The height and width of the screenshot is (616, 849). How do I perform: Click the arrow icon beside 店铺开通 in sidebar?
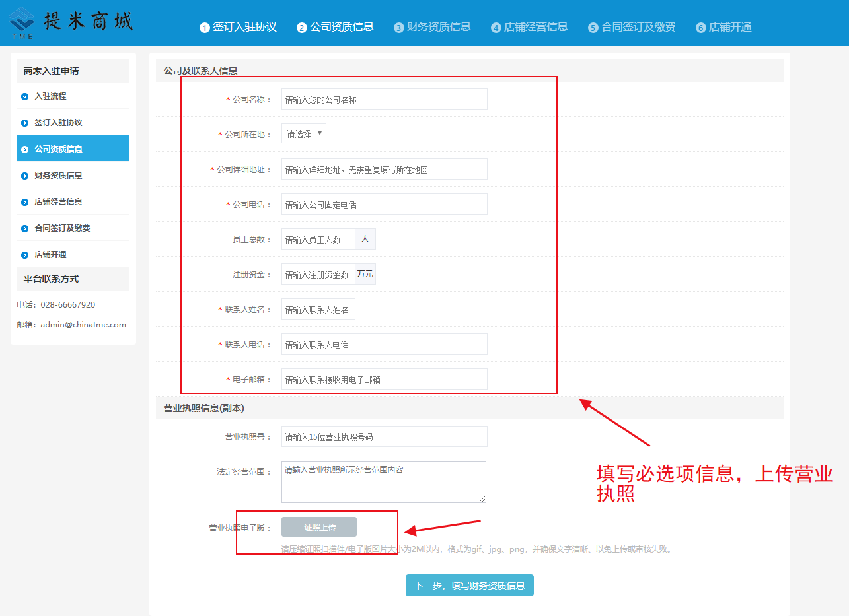(25, 255)
